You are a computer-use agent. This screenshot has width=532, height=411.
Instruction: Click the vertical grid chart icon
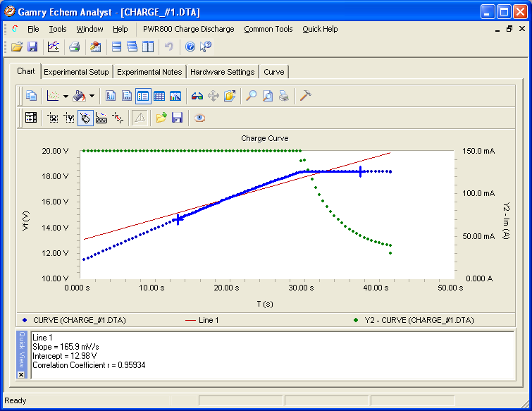point(111,96)
